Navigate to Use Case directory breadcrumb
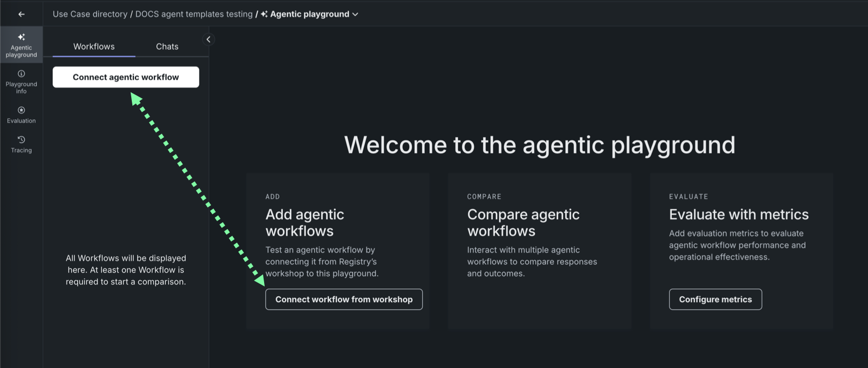This screenshot has width=868, height=368. click(x=90, y=14)
